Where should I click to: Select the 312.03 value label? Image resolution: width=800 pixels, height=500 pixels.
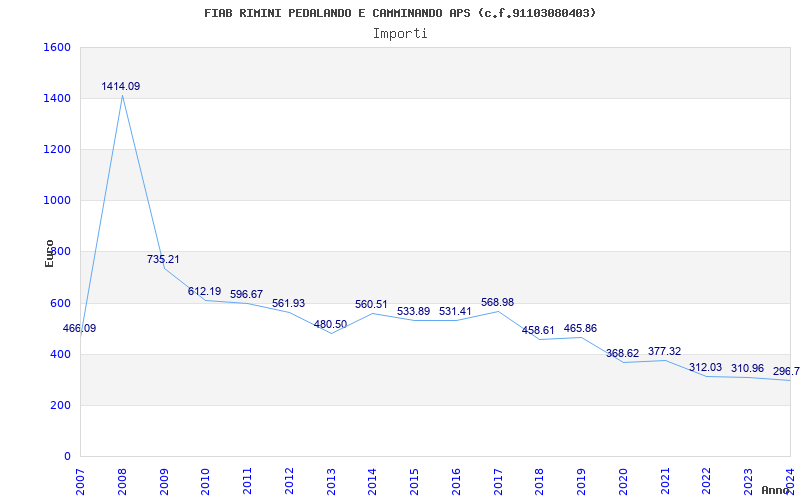706,367
